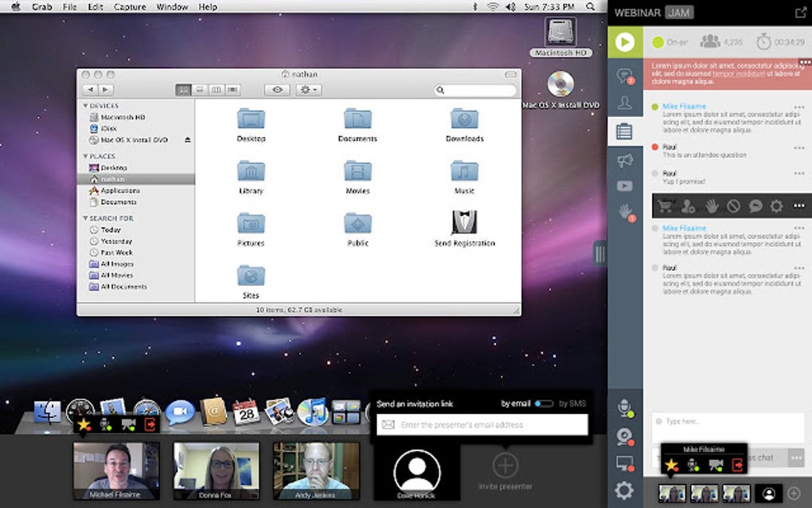Click the Invite presenter plus button
The image size is (812, 508).
(506, 464)
